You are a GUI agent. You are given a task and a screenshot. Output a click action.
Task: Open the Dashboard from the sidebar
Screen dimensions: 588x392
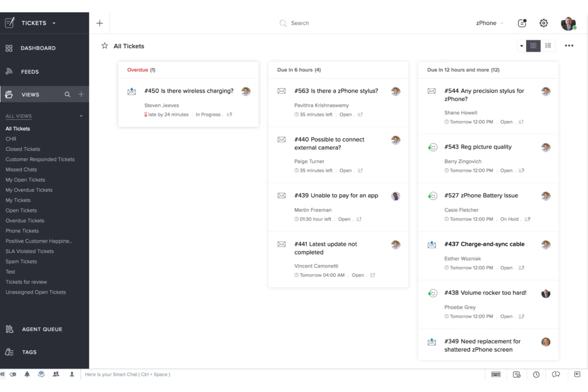click(x=38, y=48)
